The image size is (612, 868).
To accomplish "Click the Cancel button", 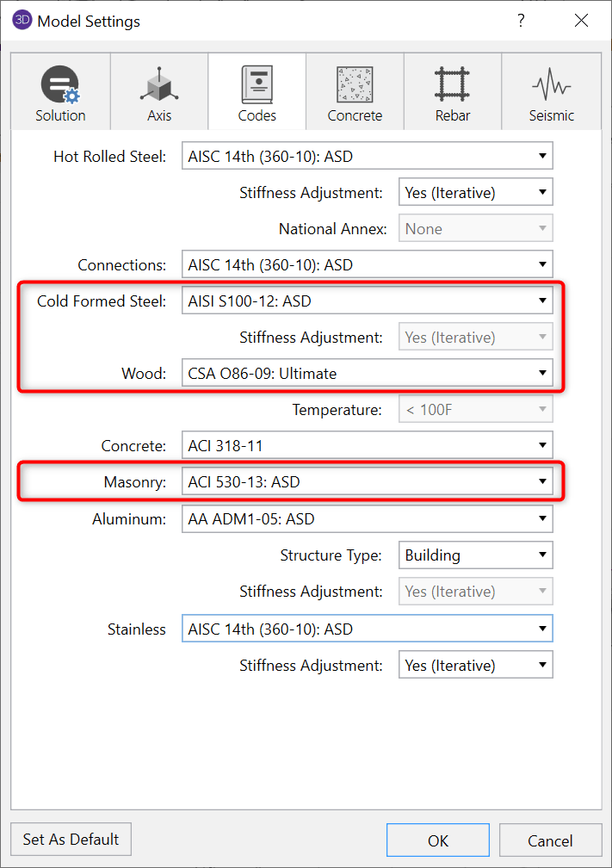I will tap(549, 840).
